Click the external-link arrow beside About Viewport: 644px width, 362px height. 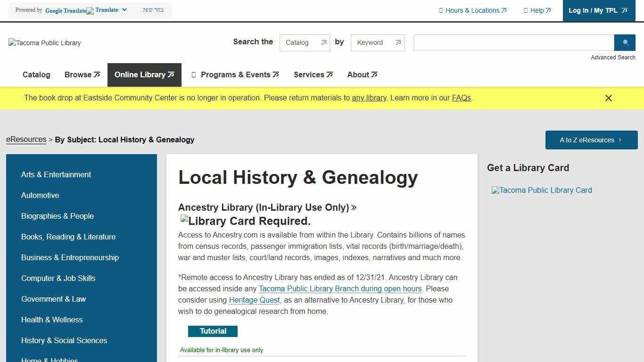pos(374,74)
